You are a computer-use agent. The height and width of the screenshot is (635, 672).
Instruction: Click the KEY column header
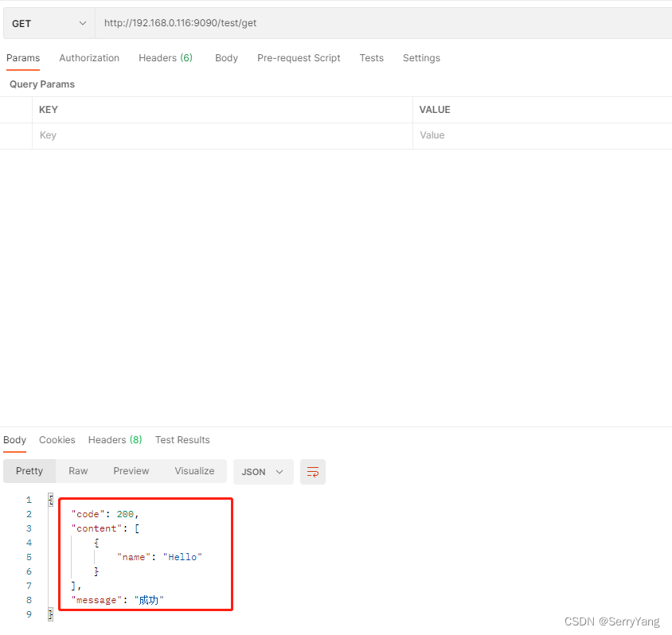(x=49, y=110)
